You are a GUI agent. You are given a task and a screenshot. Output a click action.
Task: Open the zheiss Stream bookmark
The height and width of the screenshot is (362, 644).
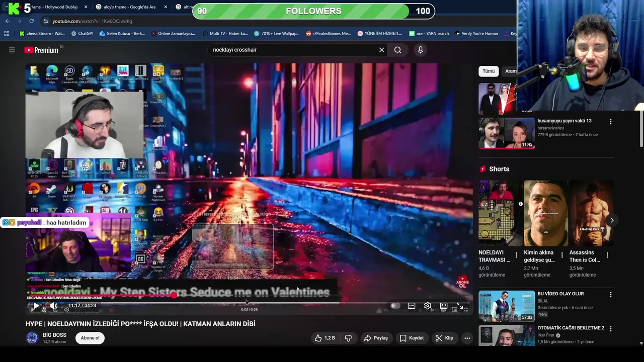42,34
